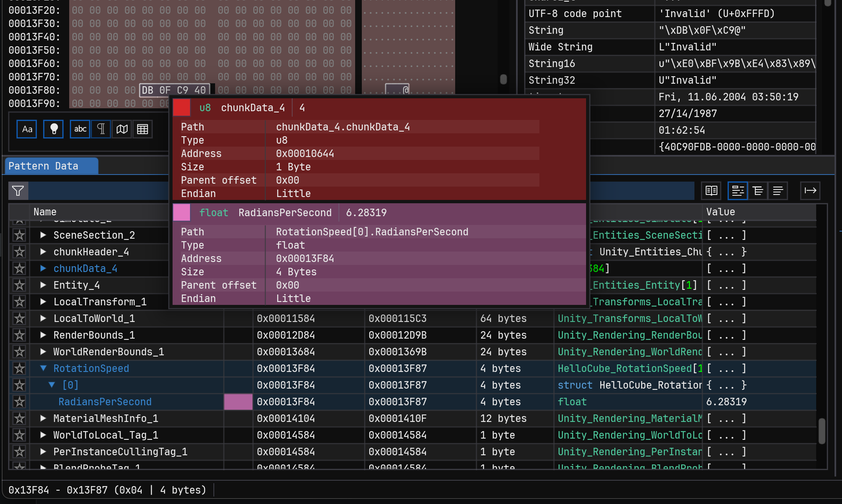The image size is (842, 504).
Task: Expand the LocalTransform_1 pattern
Action: (x=43, y=302)
